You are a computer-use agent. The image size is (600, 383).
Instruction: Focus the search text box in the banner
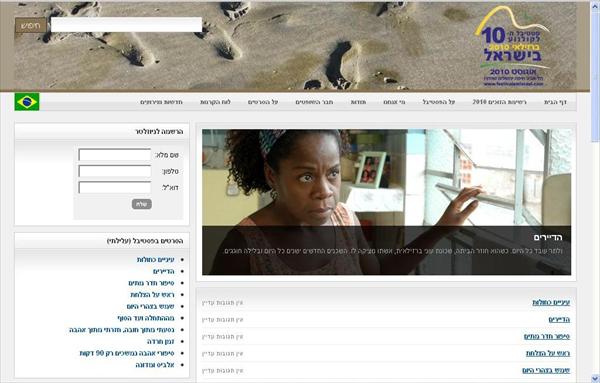tap(126, 25)
